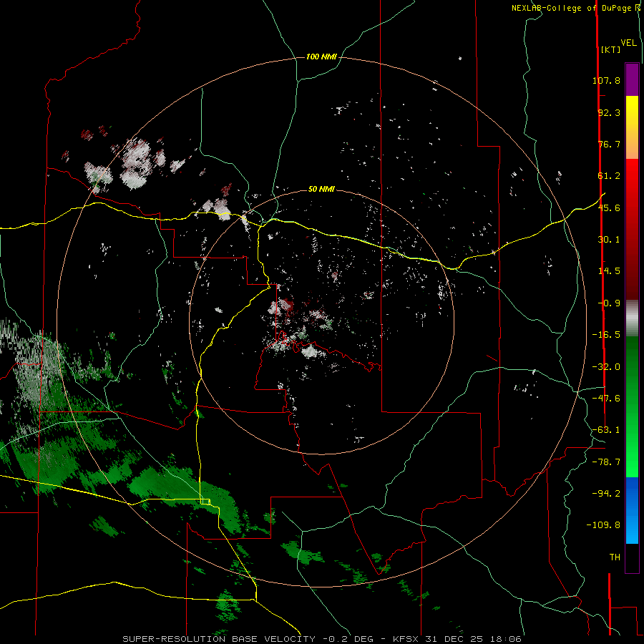Click the TH legend label

pyautogui.click(x=615, y=557)
